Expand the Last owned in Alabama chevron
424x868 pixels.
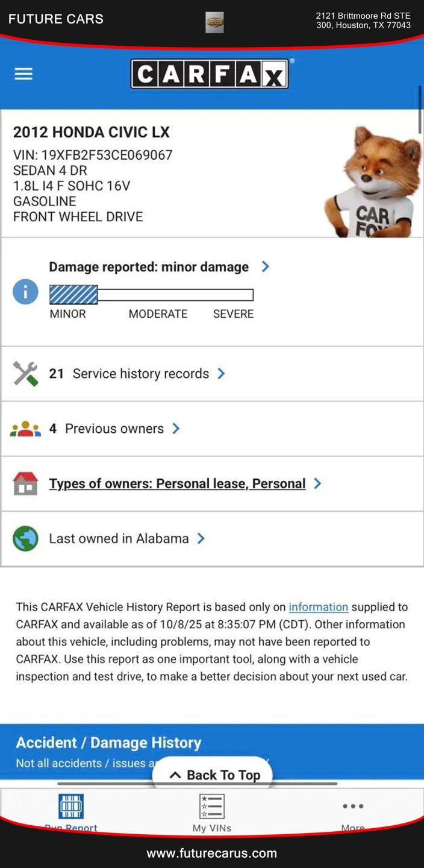click(x=201, y=539)
